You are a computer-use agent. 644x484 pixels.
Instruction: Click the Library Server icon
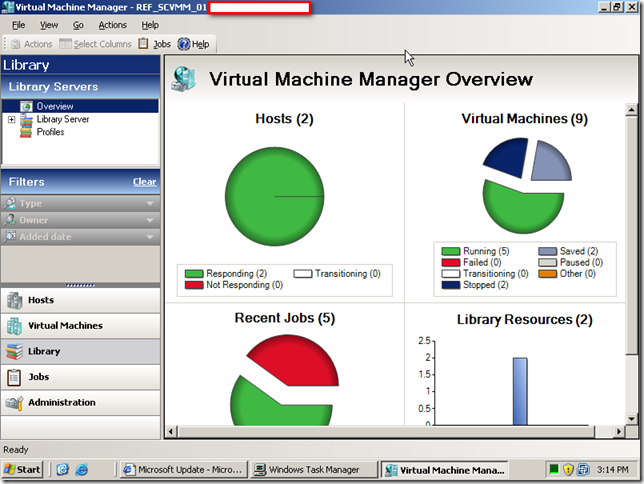[x=26, y=119]
